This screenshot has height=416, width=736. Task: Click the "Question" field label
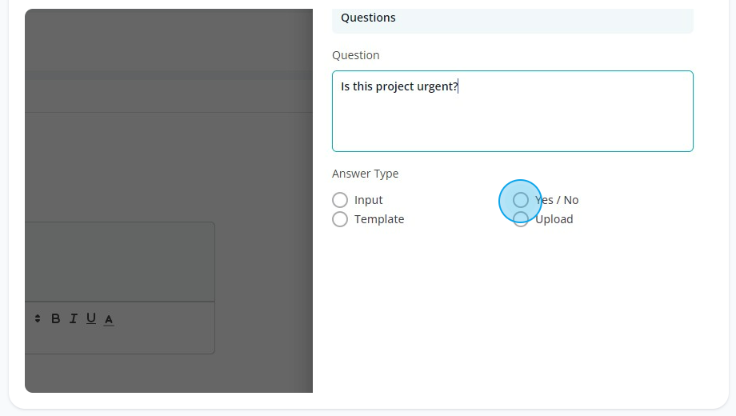pyautogui.click(x=356, y=55)
